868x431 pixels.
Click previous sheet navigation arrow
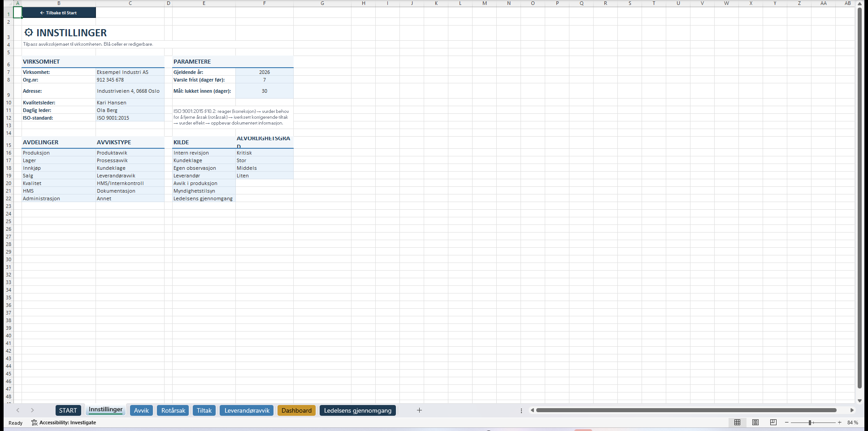[18, 410]
